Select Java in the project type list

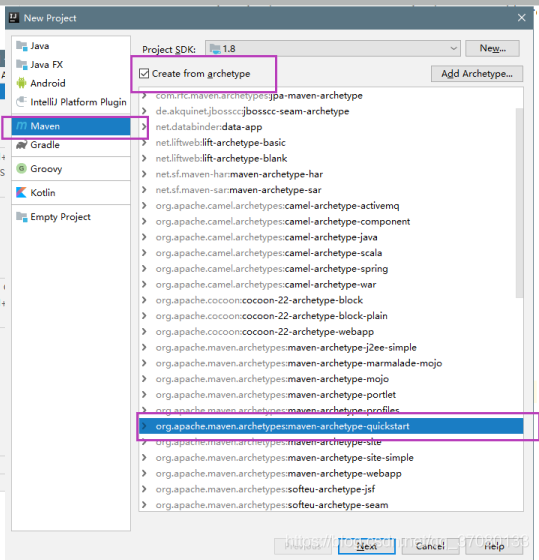[x=71, y=46]
